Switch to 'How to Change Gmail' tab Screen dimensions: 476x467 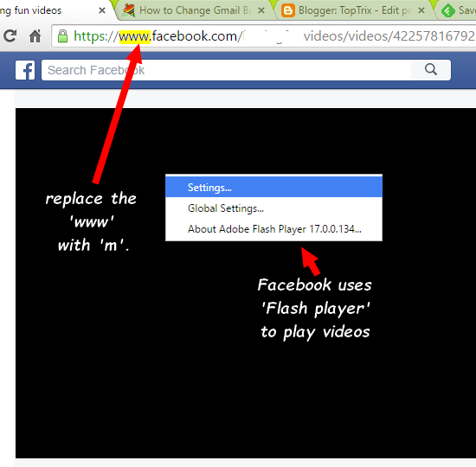pyautogui.click(x=195, y=10)
